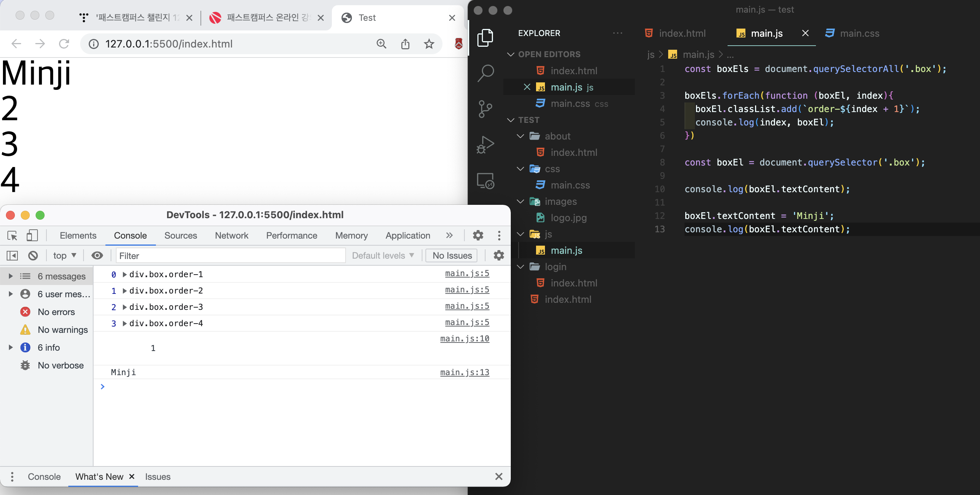
Task: Open Source Control view in activity bar
Action: [x=486, y=109]
